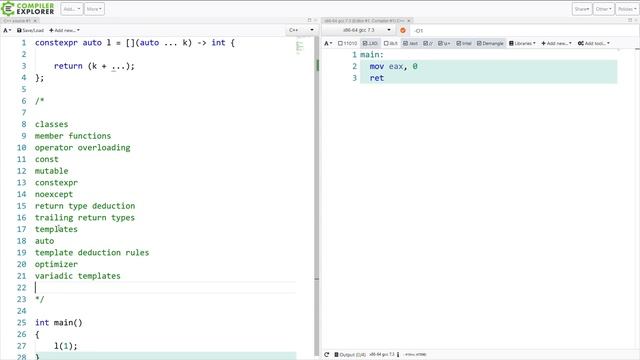Toggle the .LX0: labels filter
This screenshot has height=360, width=640.
point(370,43)
